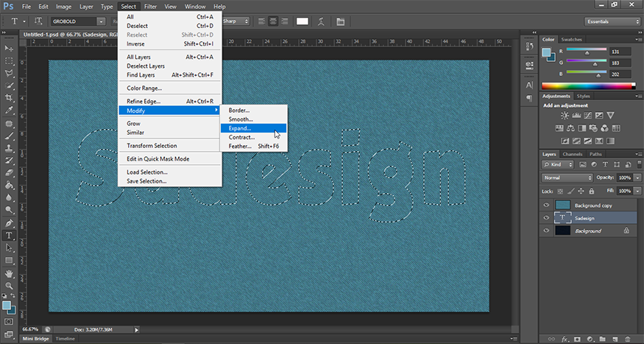Open the Timeline tab
This screenshot has height=344, width=644.
pos(65,339)
